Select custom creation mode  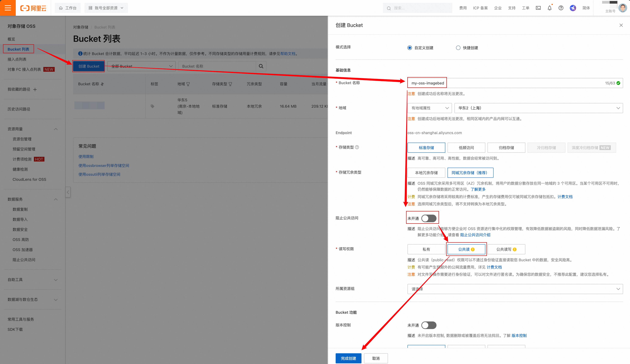410,48
